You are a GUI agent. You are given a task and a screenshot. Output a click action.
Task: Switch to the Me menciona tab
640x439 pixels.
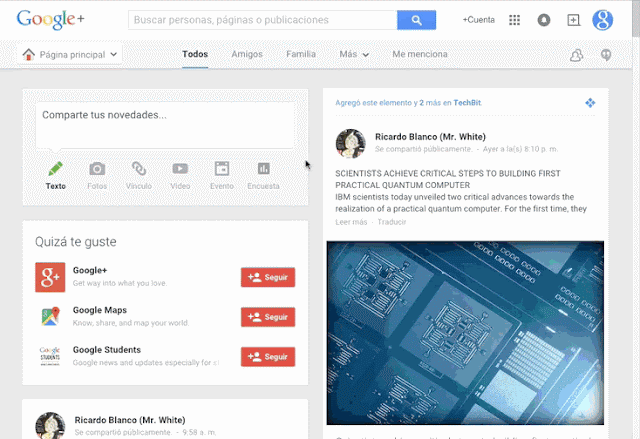[x=420, y=54]
